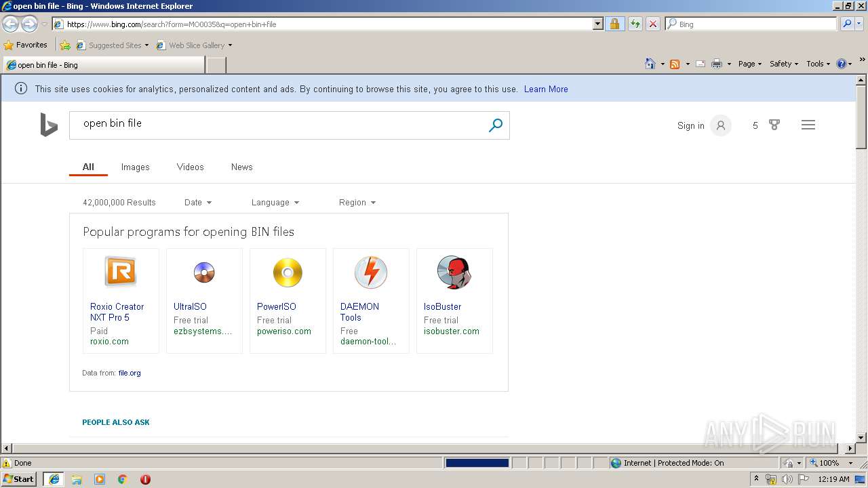Click the DAEMON Tools lightning icon
The height and width of the screenshot is (488, 868).
(x=371, y=272)
